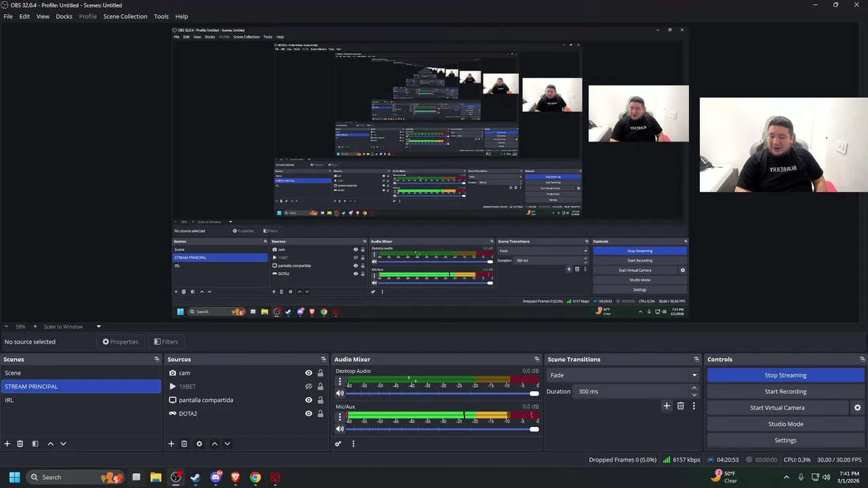
Task: Show the 1XBET source
Action: click(309, 386)
